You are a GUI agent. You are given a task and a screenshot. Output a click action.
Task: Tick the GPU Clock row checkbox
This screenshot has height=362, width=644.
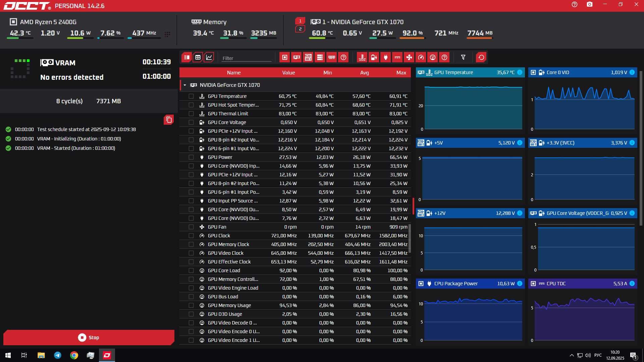tap(191, 236)
